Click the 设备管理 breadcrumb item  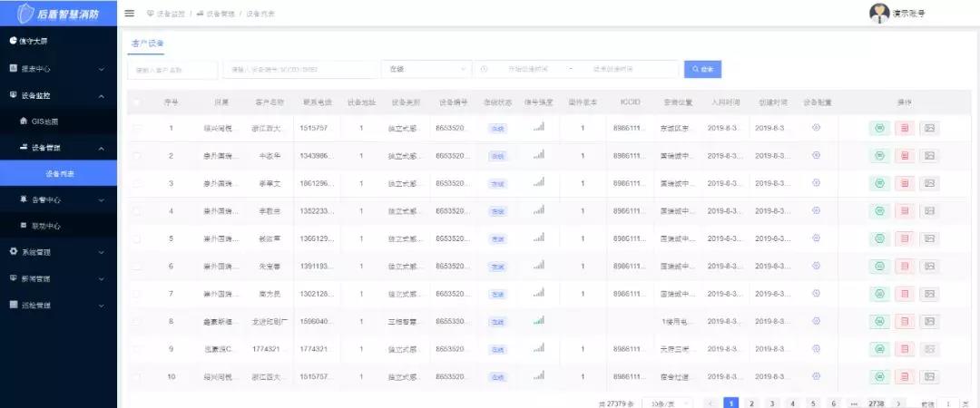pos(216,14)
